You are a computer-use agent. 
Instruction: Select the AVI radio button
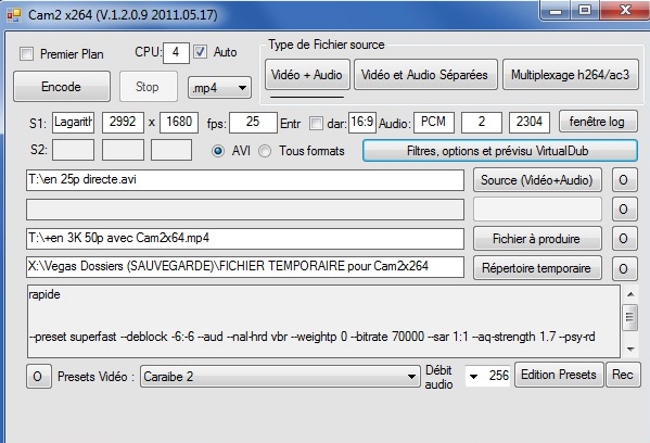(x=218, y=151)
